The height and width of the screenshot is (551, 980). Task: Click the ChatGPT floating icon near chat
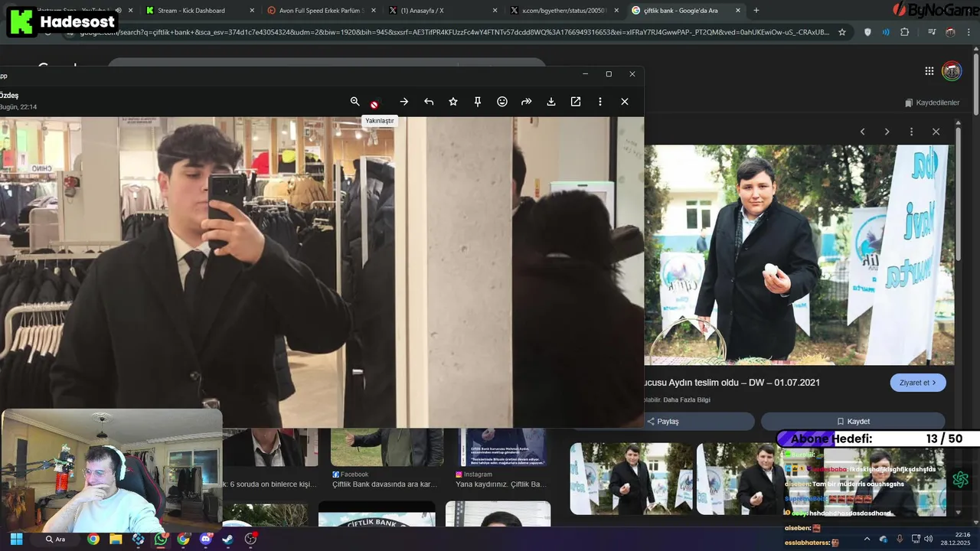[x=961, y=479]
